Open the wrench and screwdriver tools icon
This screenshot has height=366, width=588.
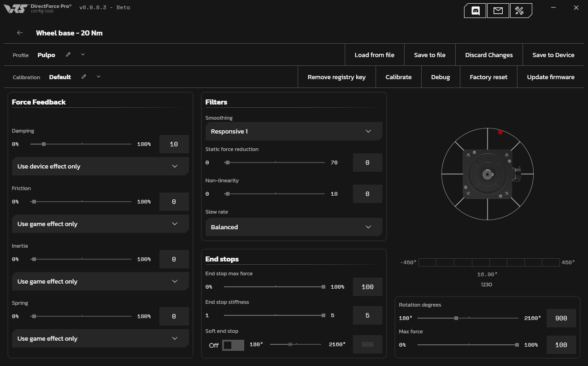point(520,11)
